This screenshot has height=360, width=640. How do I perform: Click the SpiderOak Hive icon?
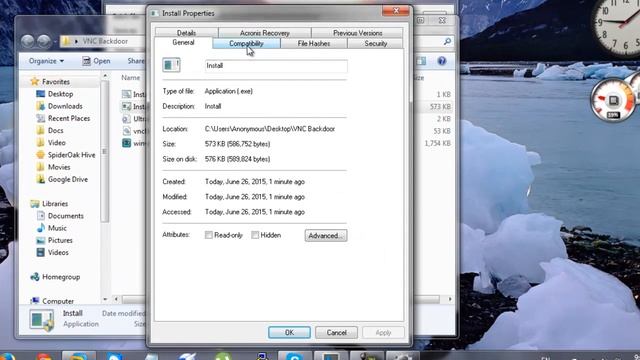[x=40, y=155]
